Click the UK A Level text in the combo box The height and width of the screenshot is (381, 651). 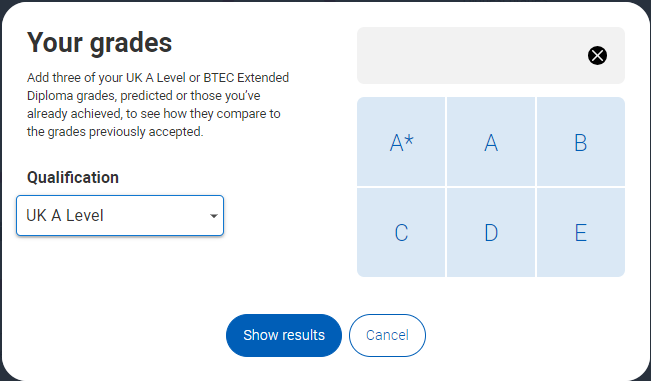pos(65,215)
